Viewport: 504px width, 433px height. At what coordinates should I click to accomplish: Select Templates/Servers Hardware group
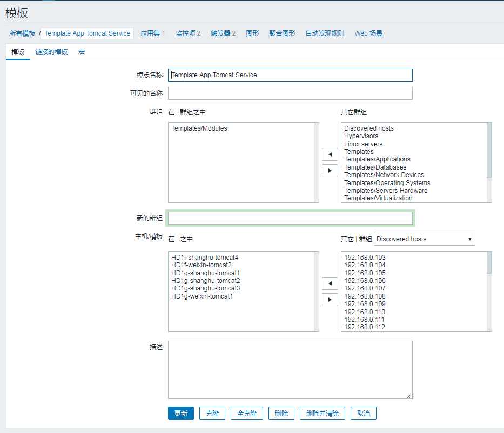[386, 191]
